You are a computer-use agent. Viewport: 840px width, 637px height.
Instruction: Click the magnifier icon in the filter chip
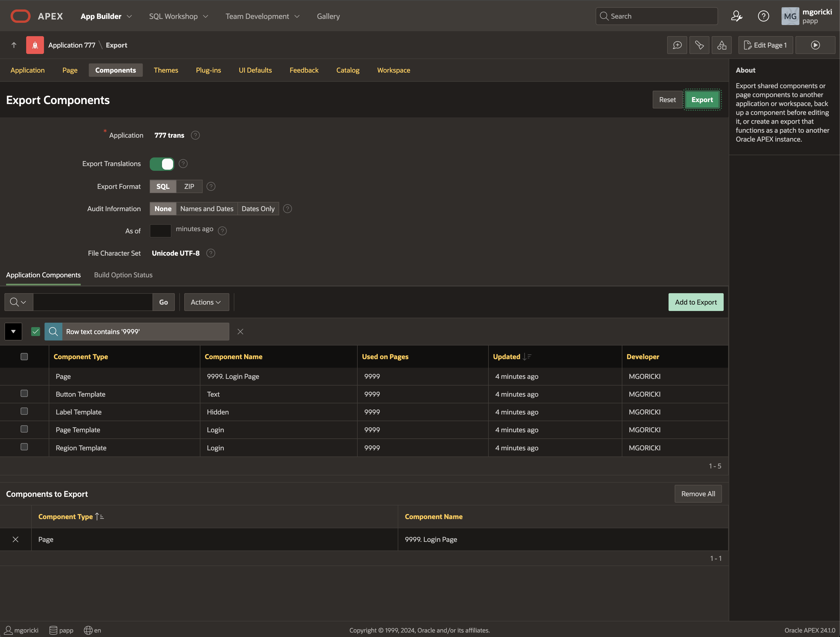click(53, 331)
